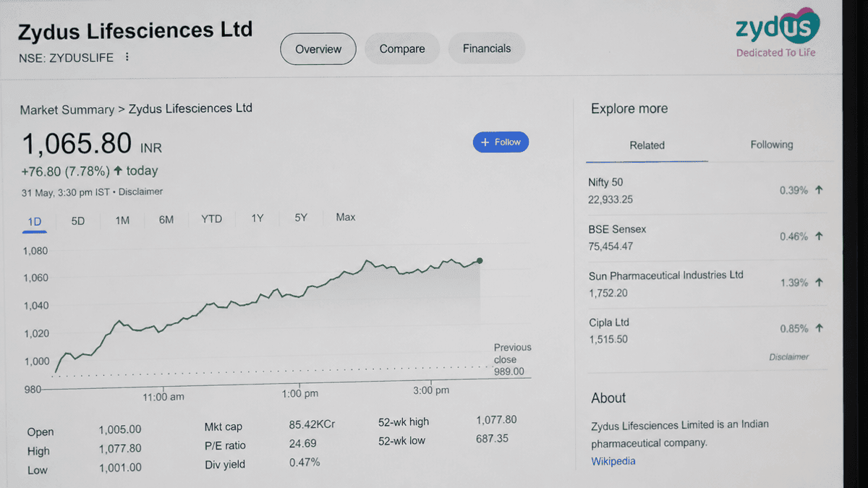Viewport: 868px width, 488px height.
Task: Open the Financials tab
Action: pyautogui.click(x=487, y=48)
